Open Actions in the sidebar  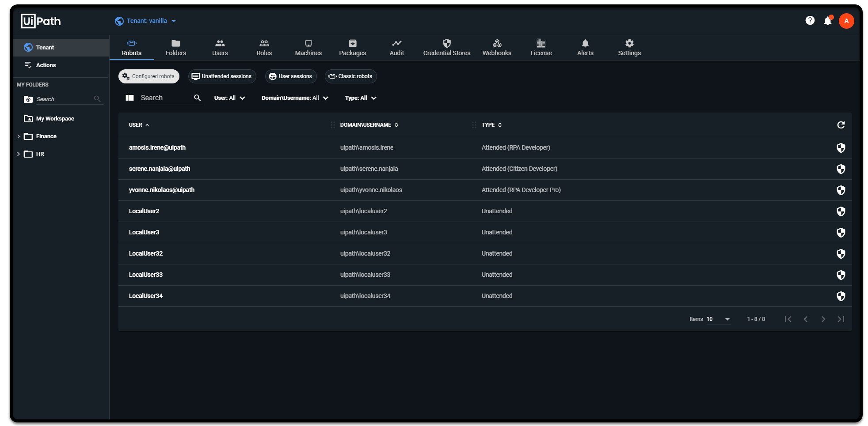[46, 65]
